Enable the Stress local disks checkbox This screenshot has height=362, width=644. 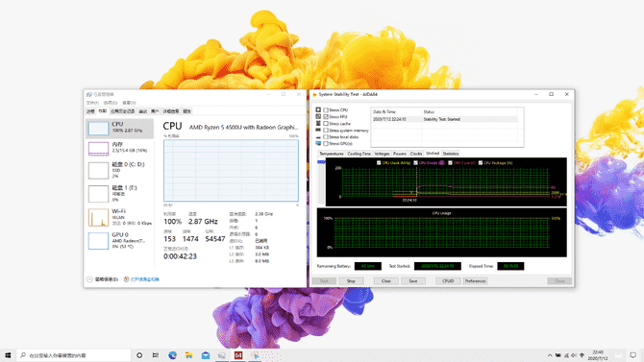tap(326, 136)
